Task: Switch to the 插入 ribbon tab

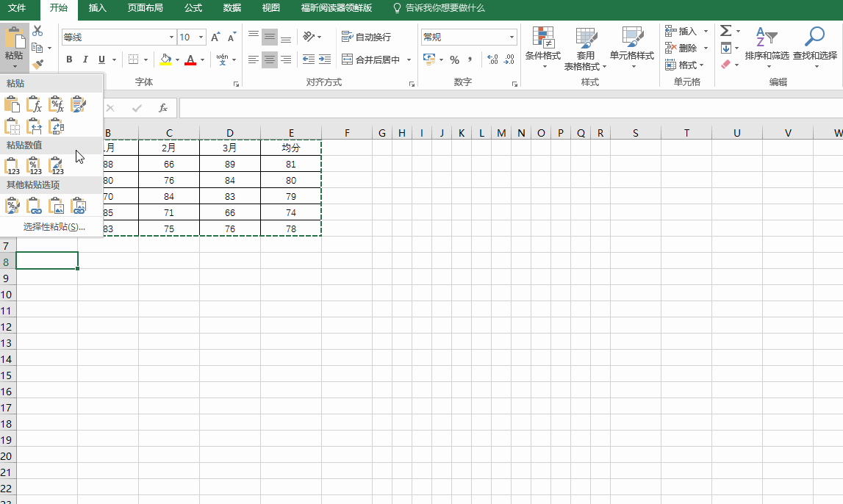Action: pos(97,8)
